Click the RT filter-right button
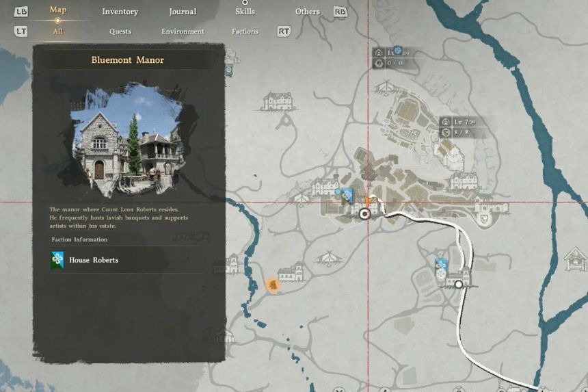Screen dimensions: 588x392 [284, 31]
